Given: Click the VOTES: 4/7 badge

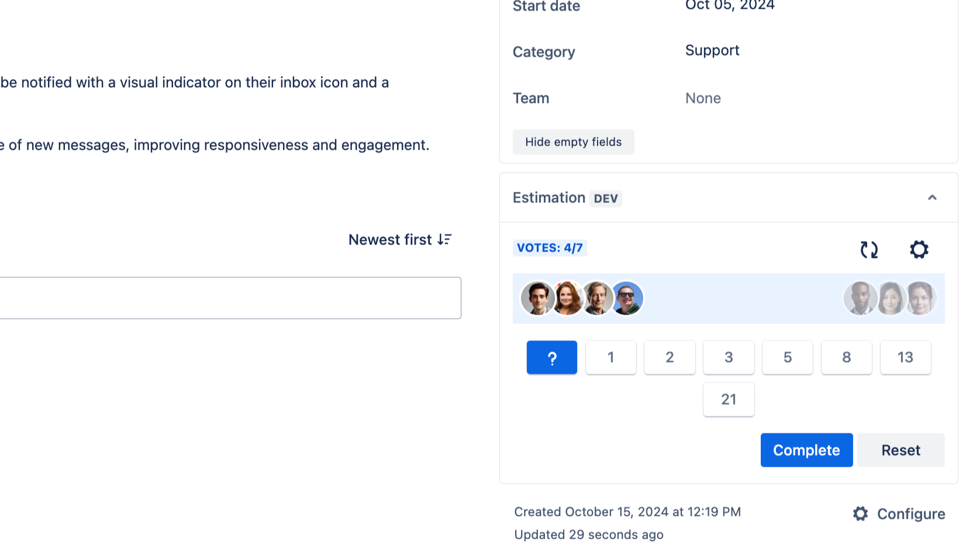Looking at the screenshot, I should [x=550, y=247].
